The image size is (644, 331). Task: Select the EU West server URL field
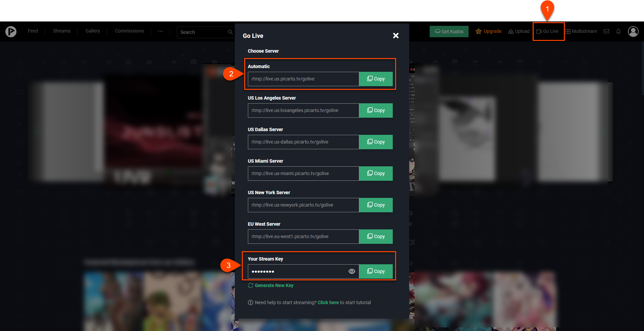(303, 236)
